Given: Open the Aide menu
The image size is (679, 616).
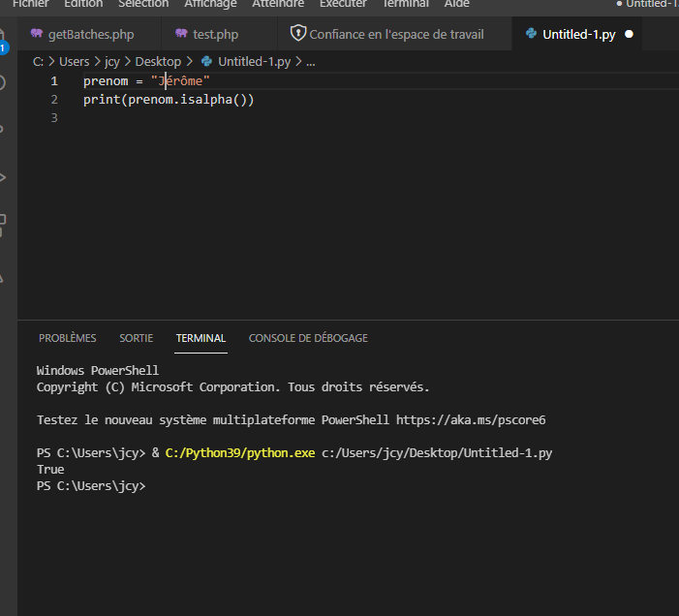Looking at the screenshot, I should pyautogui.click(x=457, y=4).
